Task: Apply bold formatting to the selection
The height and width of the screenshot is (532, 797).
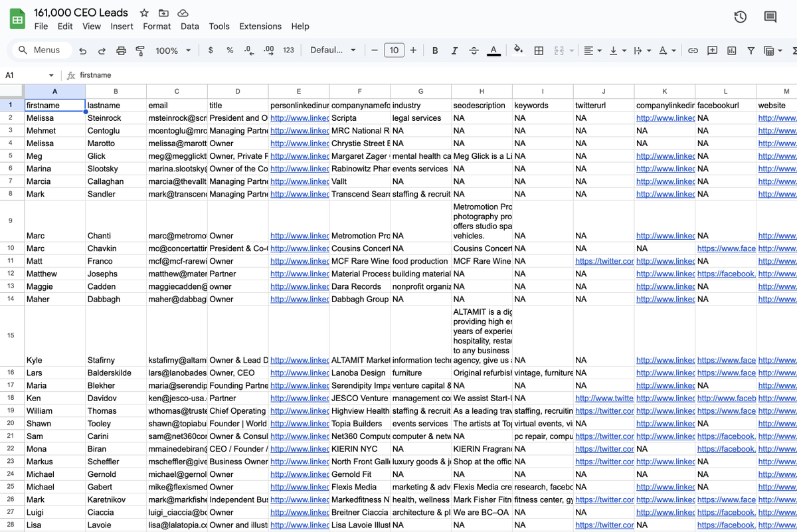Action: [435, 50]
